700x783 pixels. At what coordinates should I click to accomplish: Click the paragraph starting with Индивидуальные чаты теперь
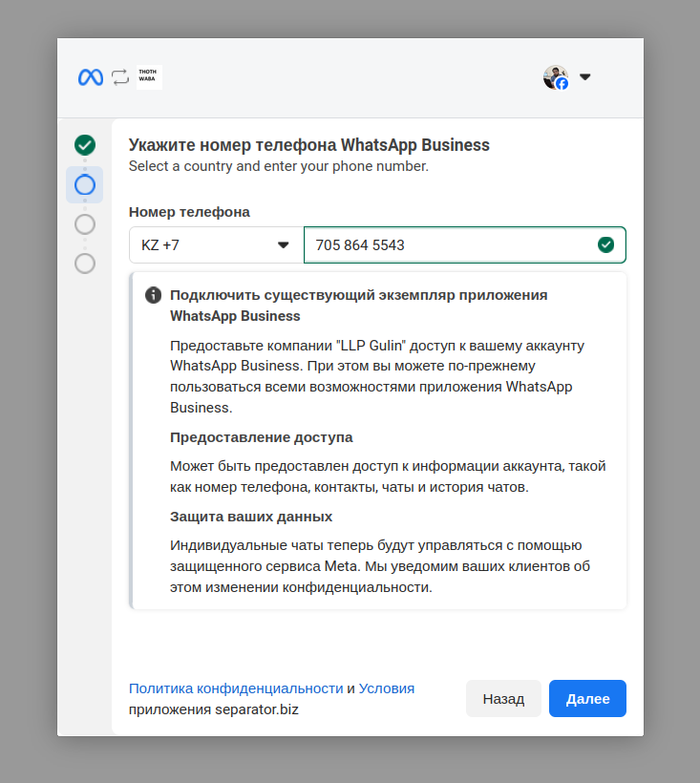click(380, 566)
